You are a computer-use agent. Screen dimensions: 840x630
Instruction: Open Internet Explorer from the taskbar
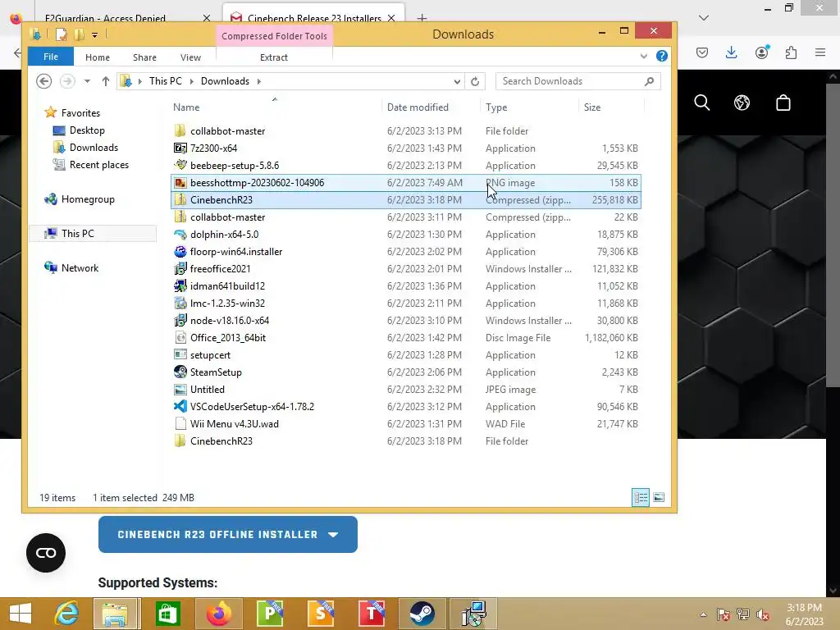click(x=67, y=614)
